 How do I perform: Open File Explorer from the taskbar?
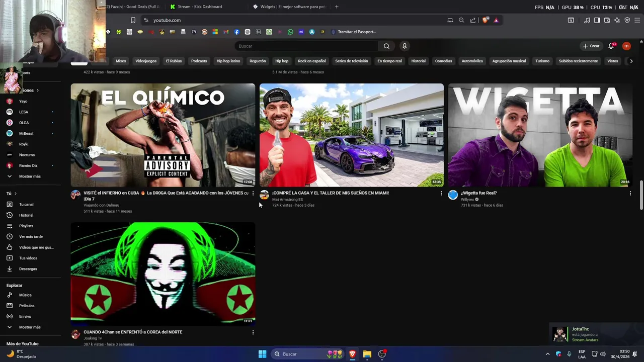click(x=367, y=354)
